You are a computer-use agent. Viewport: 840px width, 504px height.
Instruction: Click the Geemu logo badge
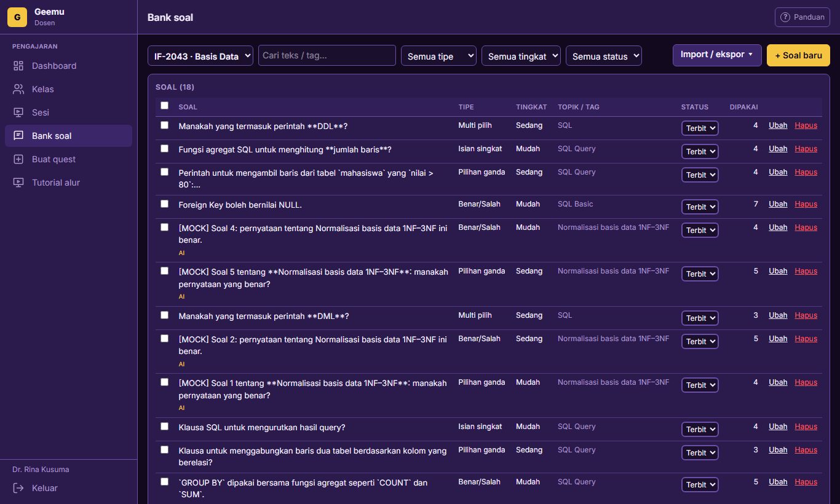click(x=17, y=17)
